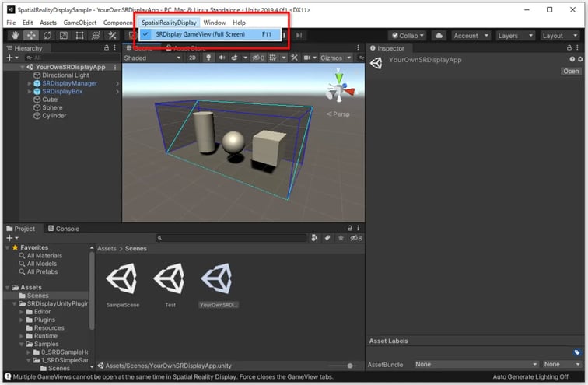Lock the Hierarchy panel
The width and height of the screenshot is (588, 385).
pyautogui.click(x=107, y=47)
